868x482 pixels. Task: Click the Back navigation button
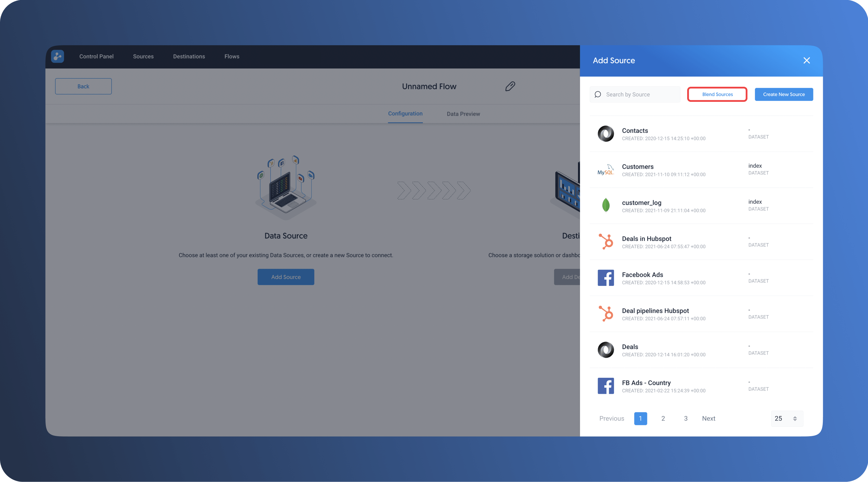(83, 86)
